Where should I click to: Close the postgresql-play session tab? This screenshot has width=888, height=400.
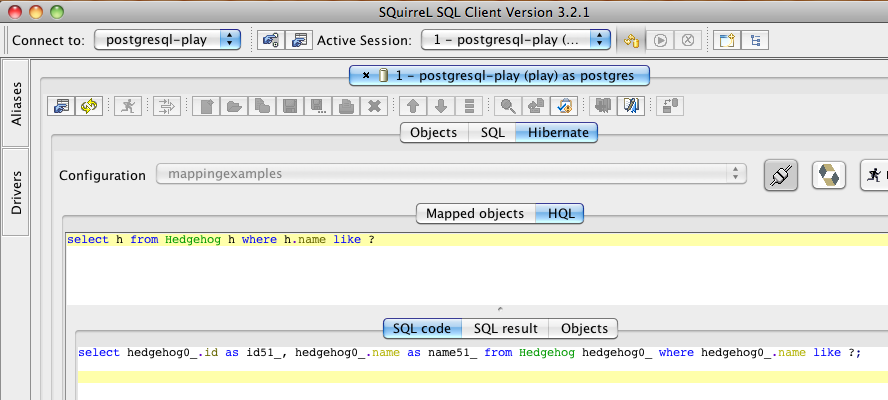pyautogui.click(x=366, y=75)
